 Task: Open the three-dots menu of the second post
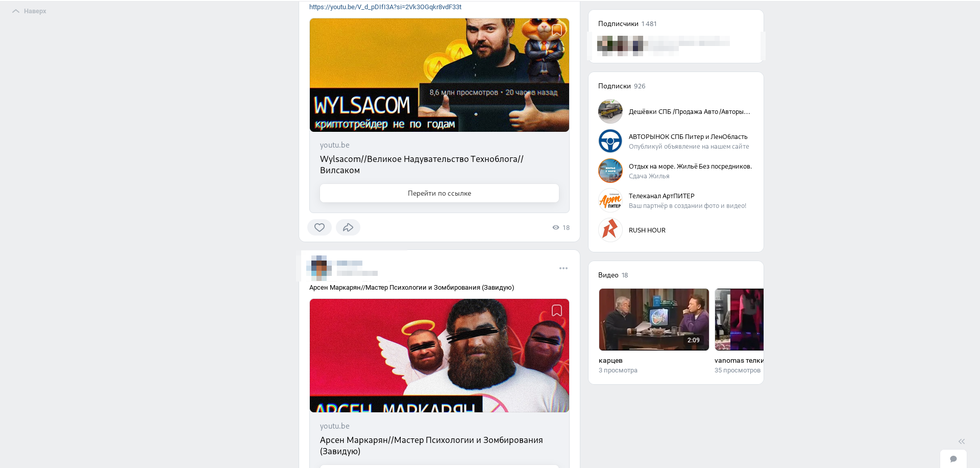(x=563, y=268)
